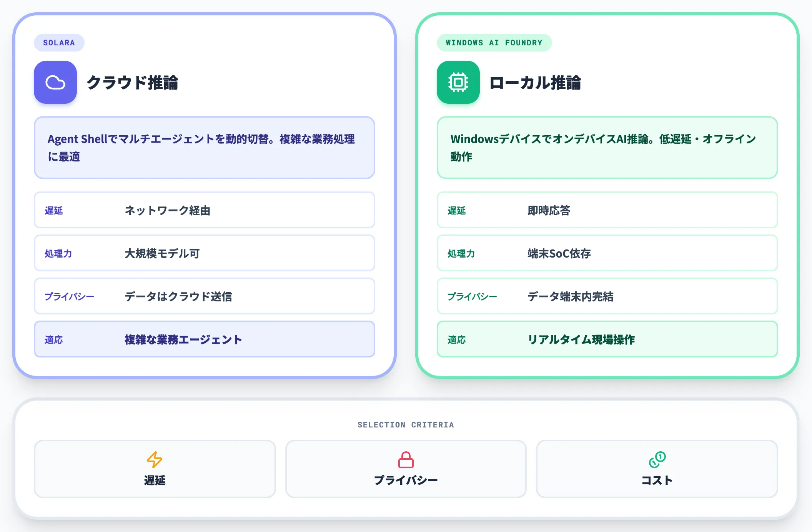Click the 遅延 label in the local card
The height and width of the screenshot is (532, 812).
point(457,211)
